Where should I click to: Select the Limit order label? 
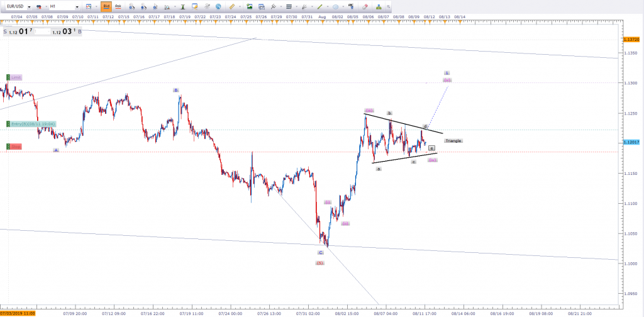(15, 77)
